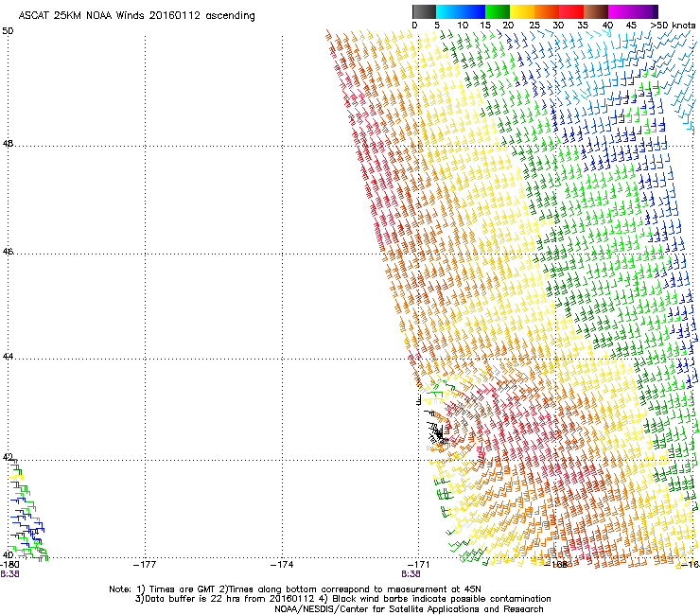Click the orange 25-30 knots legend segment

(547, 11)
